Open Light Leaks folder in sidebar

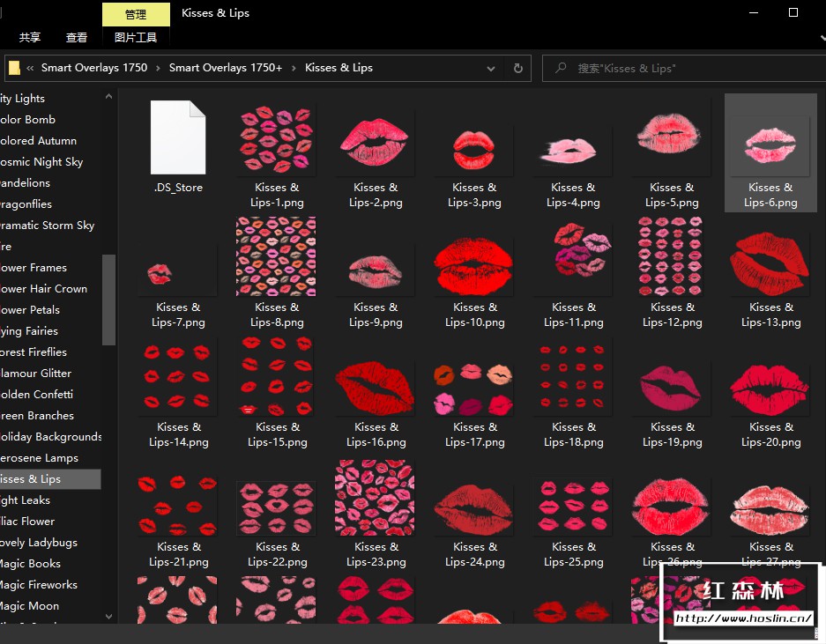(x=26, y=500)
